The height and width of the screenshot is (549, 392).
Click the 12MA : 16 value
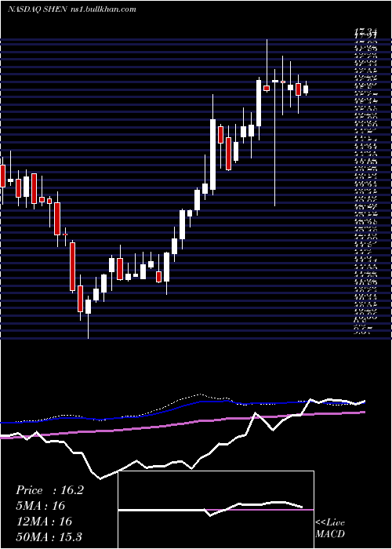click(x=44, y=522)
